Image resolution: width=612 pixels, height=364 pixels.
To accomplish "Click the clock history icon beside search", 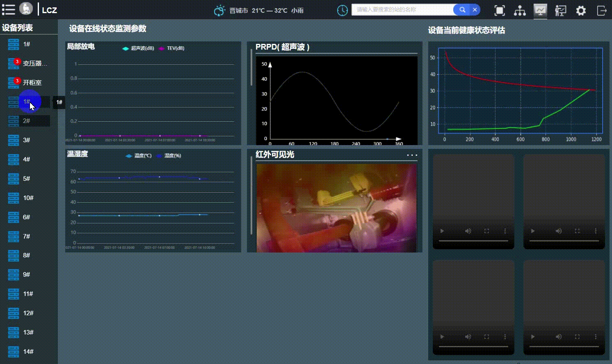I will tap(343, 10).
